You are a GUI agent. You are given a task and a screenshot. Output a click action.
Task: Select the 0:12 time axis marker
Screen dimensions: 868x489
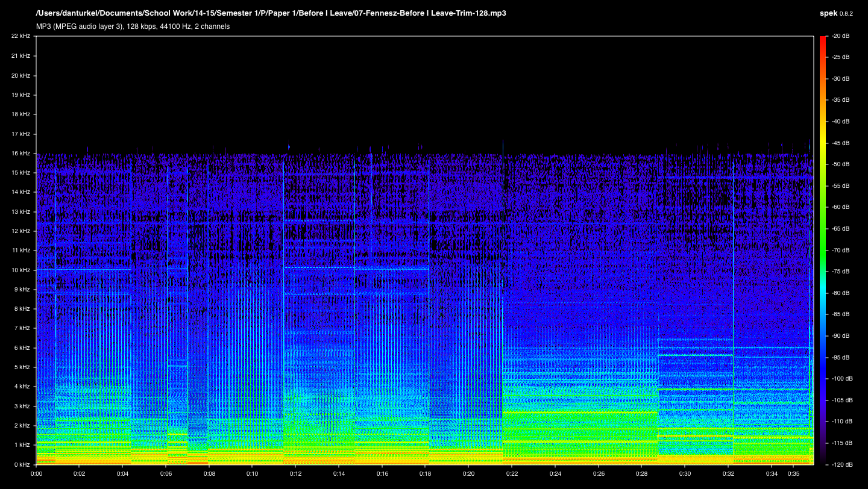295,474
